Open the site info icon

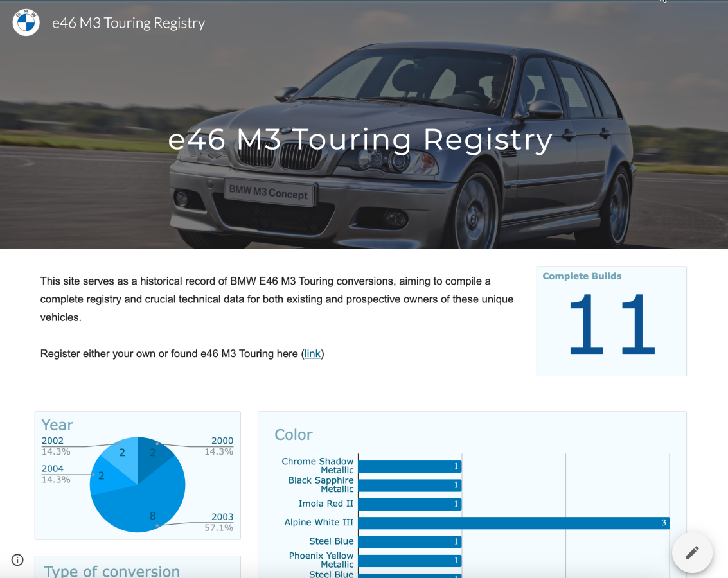point(17,559)
